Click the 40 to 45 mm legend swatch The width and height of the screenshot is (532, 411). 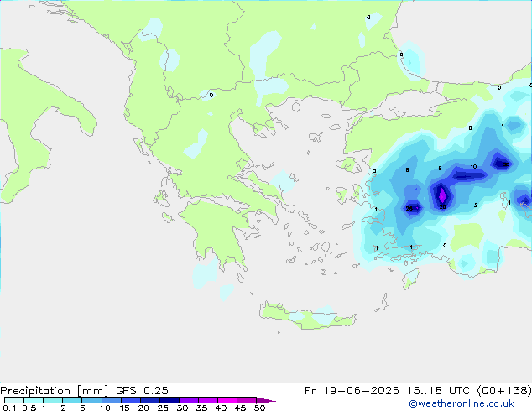(227, 400)
